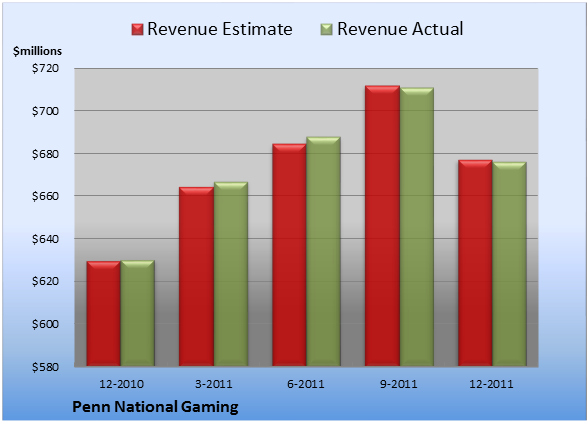588x422 pixels.
Task: Select the green actual bar for 12-2011
Action: 509,264
